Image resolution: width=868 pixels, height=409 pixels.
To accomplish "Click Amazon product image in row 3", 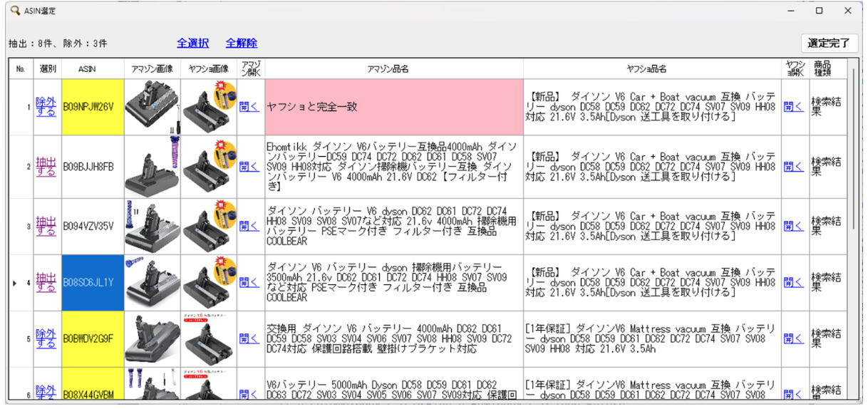I will [x=152, y=226].
